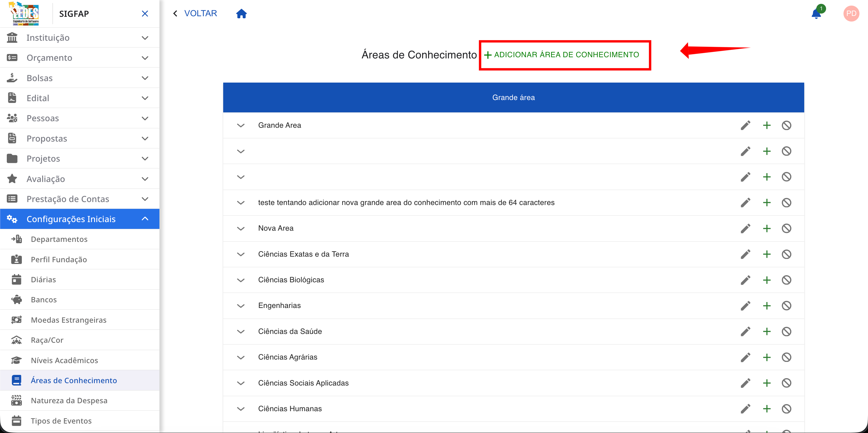Select the Moedas Estrangeiras icon
This screenshot has width=868, height=433.
[16, 319]
